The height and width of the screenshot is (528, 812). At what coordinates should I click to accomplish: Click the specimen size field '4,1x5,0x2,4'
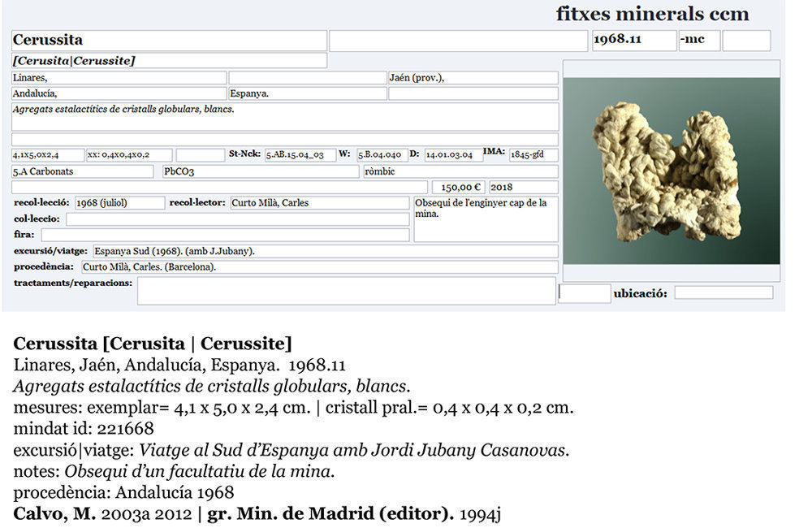click(x=48, y=155)
